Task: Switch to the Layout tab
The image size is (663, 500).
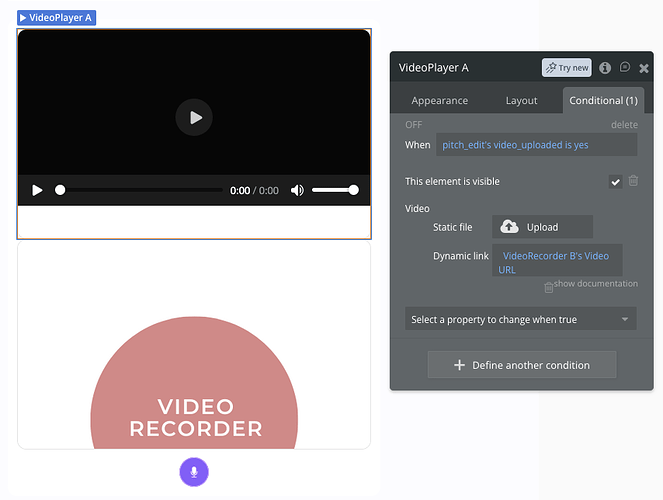Action: coord(521,101)
